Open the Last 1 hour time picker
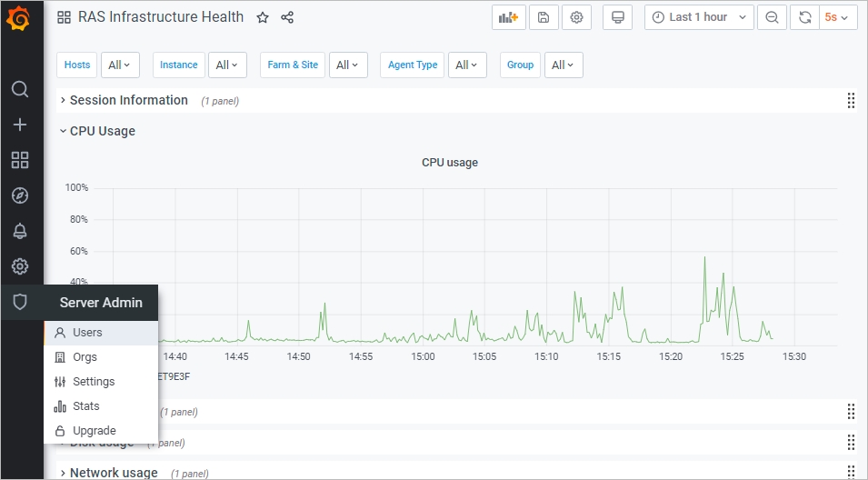 698,17
